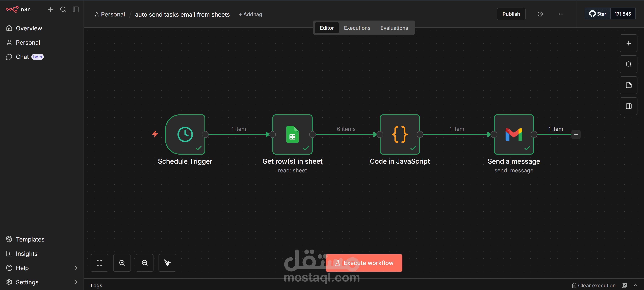This screenshot has height=290, width=644.
Task: Switch to the Executions tab
Action: pyautogui.click(x=357, y=28)
